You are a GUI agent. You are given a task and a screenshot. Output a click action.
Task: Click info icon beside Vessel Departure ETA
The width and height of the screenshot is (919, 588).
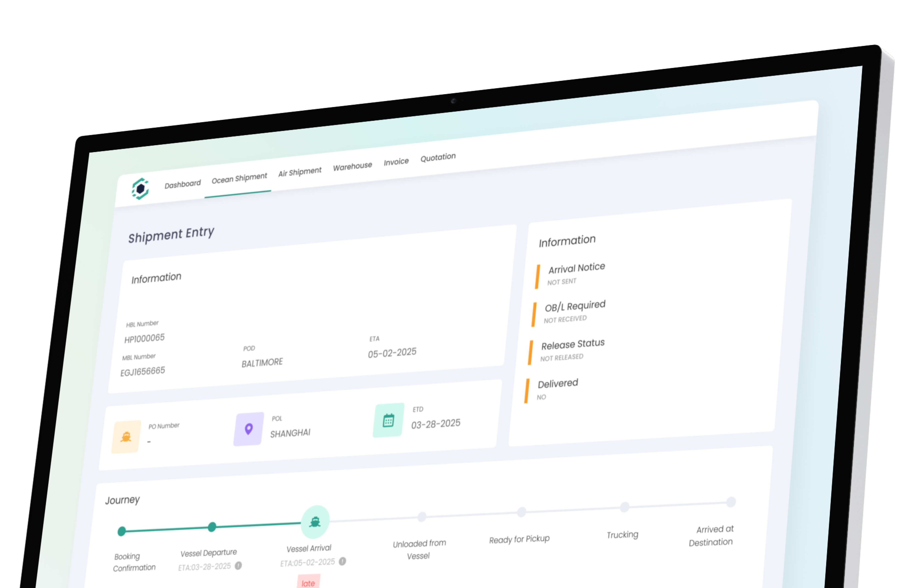[238, 565]
